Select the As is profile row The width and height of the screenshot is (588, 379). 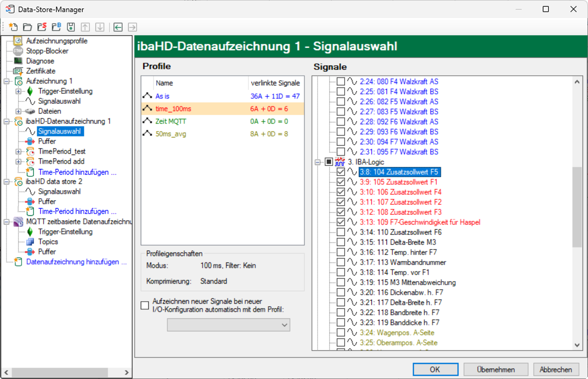162,96
